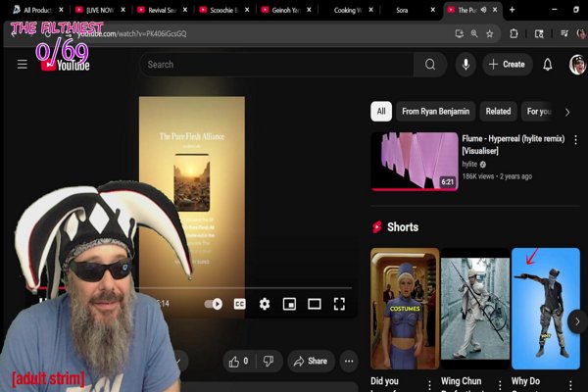The height and width of the screenshot is (392, 588).
Task: Open options menu for Flume Hyperreal video
Action: click(x=575, y=140)
